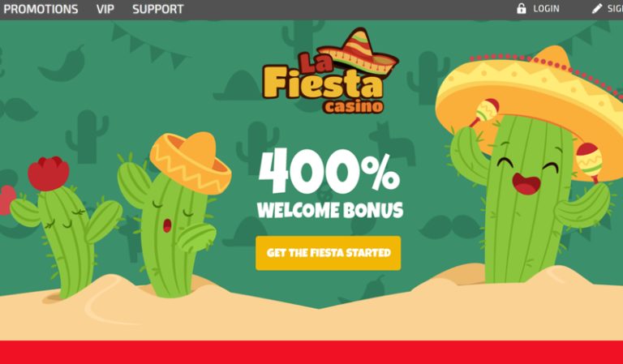Click the red flower on the cactus
623x364 pixels.
point(49,173)
